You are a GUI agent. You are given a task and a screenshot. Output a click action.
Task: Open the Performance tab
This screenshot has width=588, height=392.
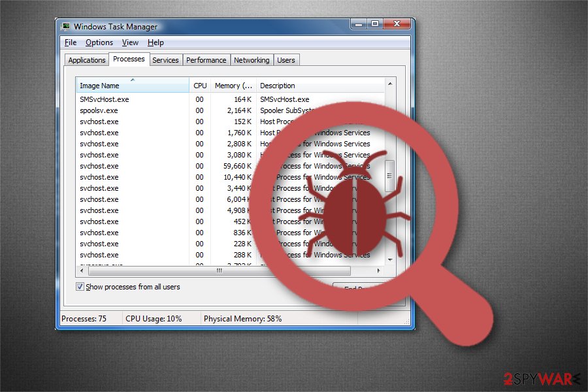tap(206, 60)
